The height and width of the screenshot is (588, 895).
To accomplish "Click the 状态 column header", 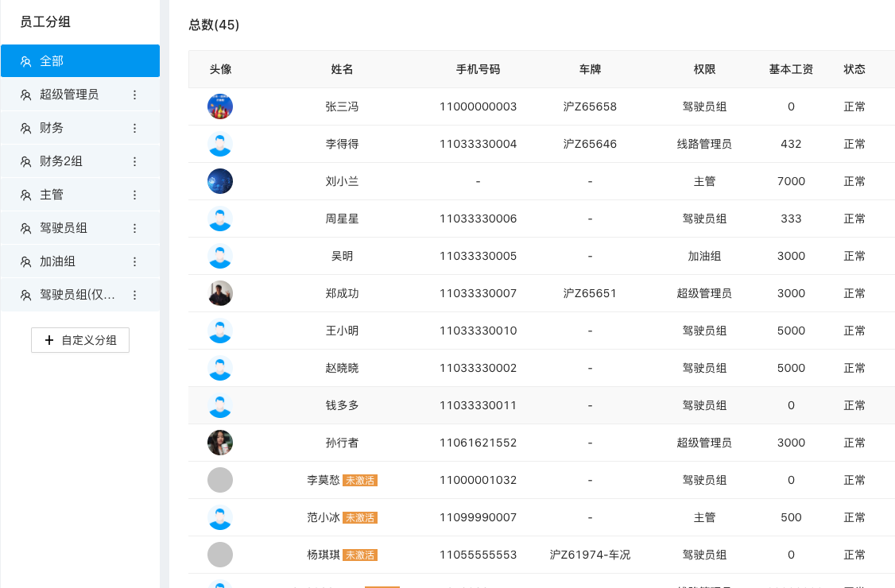I will tap(854, 69).
